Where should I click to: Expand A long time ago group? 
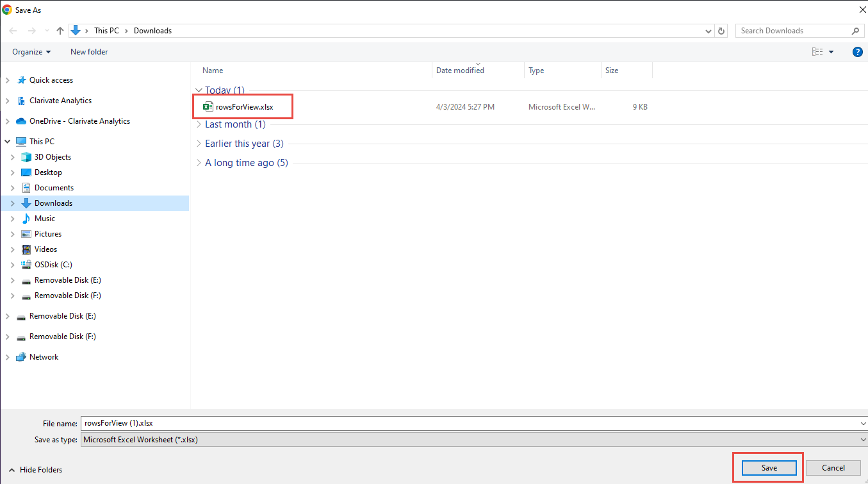coord(199,163)
